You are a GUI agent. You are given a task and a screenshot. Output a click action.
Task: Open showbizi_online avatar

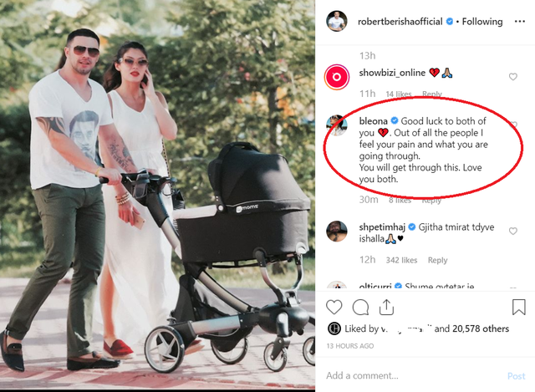click(337, 77)
